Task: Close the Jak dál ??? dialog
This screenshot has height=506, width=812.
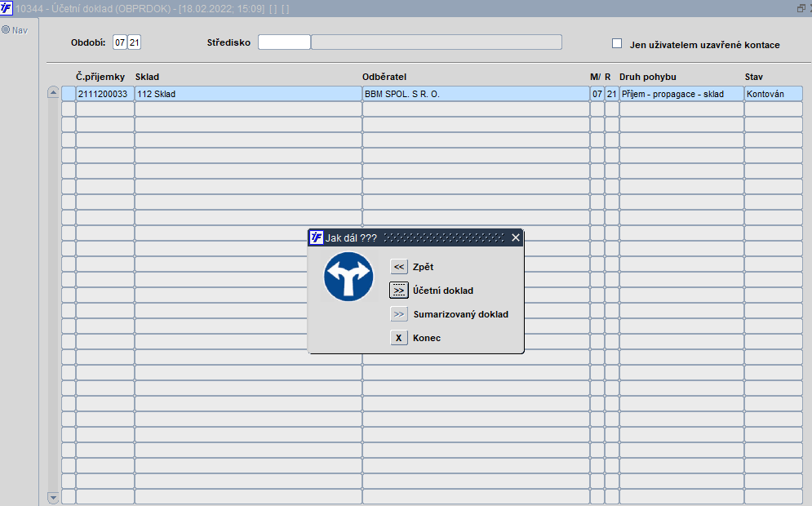Action: (515, 237)
